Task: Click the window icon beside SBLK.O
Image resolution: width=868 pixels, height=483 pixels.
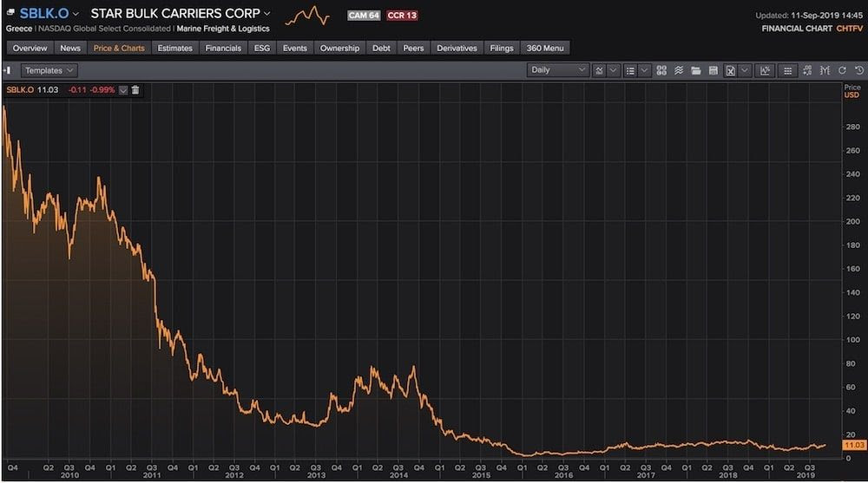Action: pos(10,12)
